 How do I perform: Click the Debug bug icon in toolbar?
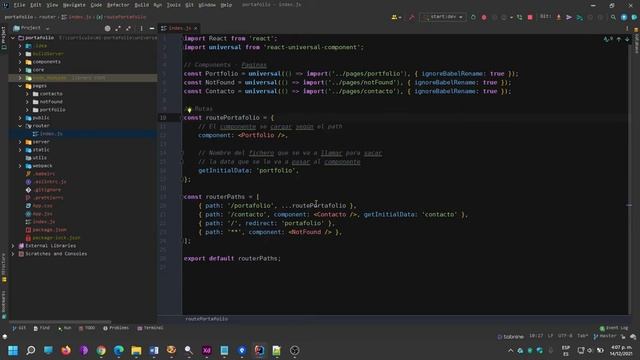tap(484, 17)
